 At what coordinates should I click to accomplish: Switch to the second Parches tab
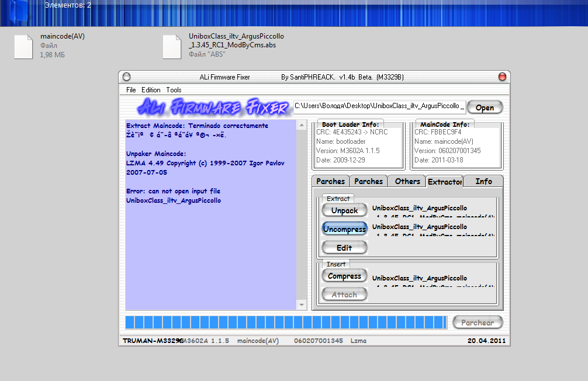coord(369,182)
